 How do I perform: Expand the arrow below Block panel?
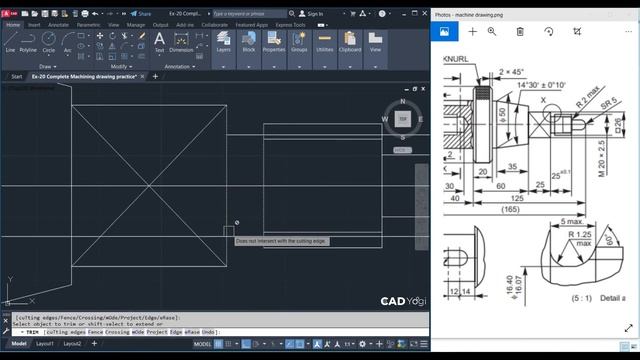click(x=249, y=67)
